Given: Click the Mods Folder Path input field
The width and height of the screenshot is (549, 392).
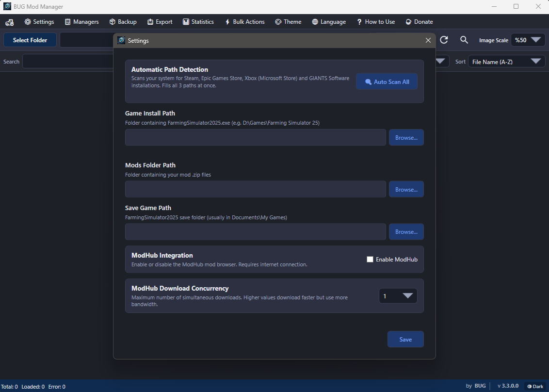Looking at the screenshot, I should (256, 189).
